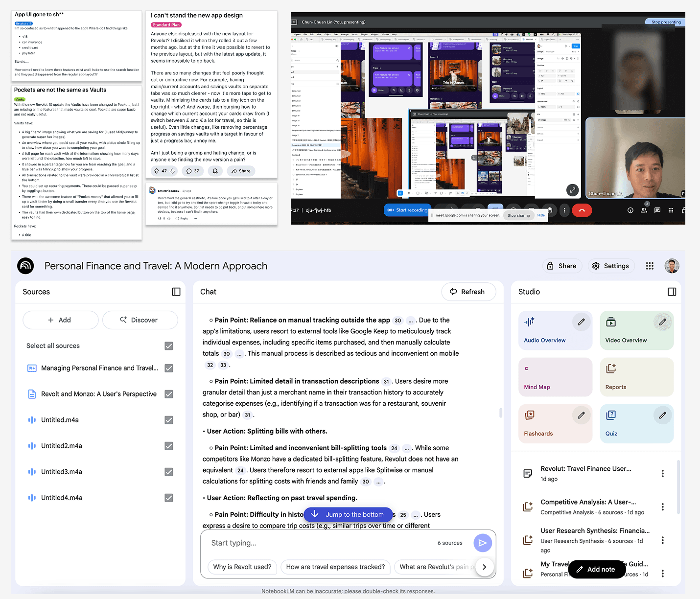Edit Video Overview settings with pencil icon

coord(662,322)
